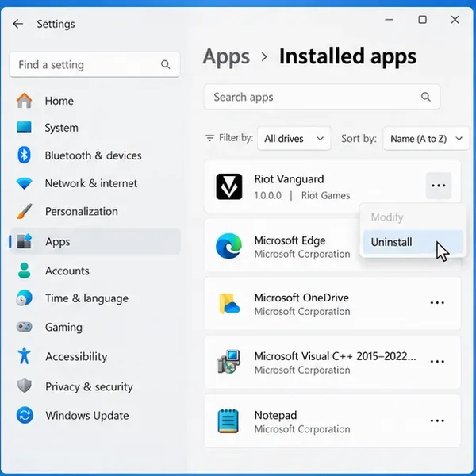
Task: Click the Time & language clock icon
Action: 24,297
